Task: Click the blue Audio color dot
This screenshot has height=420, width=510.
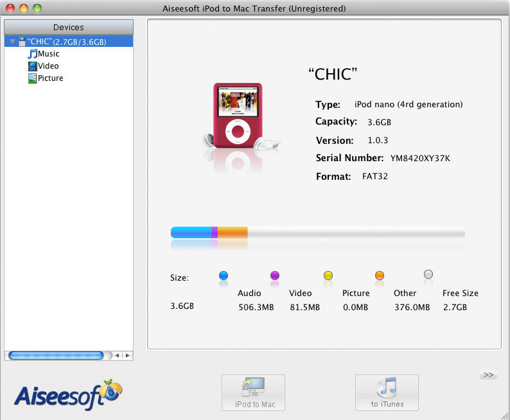Action: (x=224, y=276)
